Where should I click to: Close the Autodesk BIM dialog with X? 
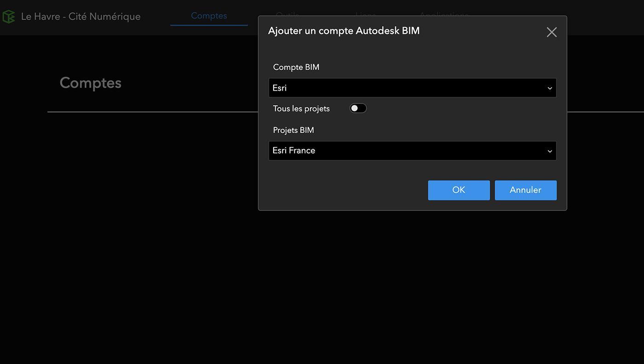click(x=552, y=32)
